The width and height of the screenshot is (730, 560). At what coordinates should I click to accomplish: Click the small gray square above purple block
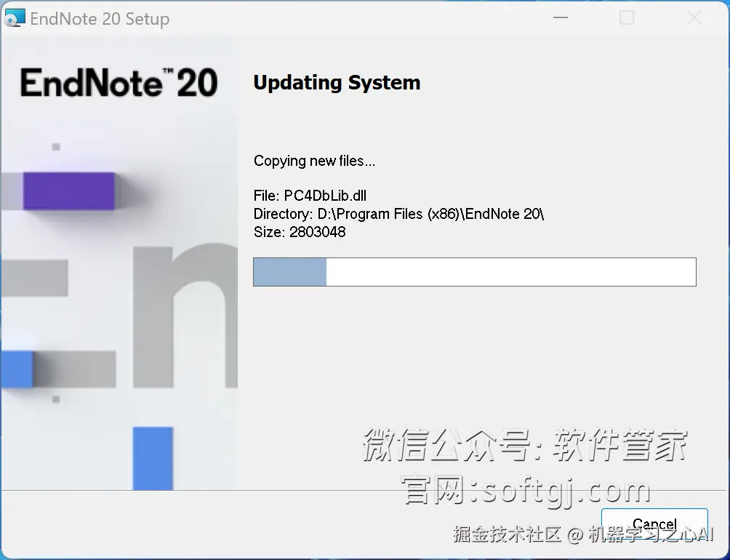click(x=56, y=147)
